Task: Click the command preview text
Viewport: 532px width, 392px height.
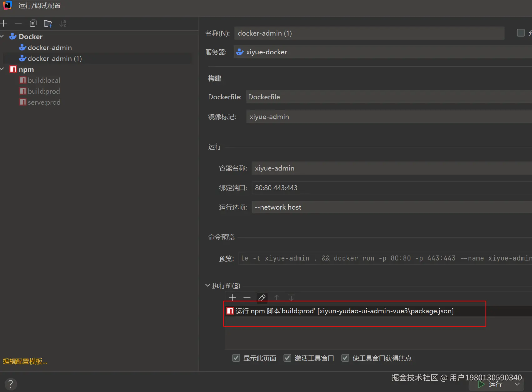Action: click(385, 258)
